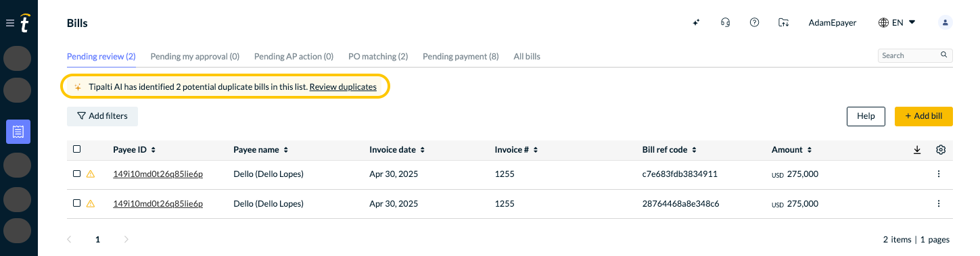Check the bill with ref c7e683fdb3834911
The height and width of the screenshot is (256, 980).
(x=76, y=174)
